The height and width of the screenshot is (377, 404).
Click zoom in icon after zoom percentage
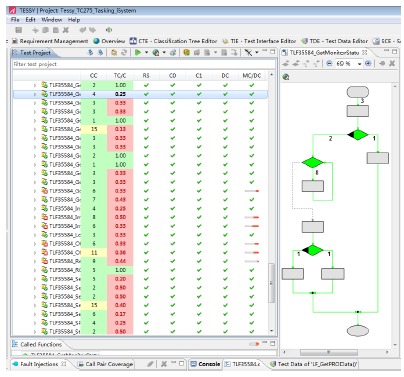368,63
